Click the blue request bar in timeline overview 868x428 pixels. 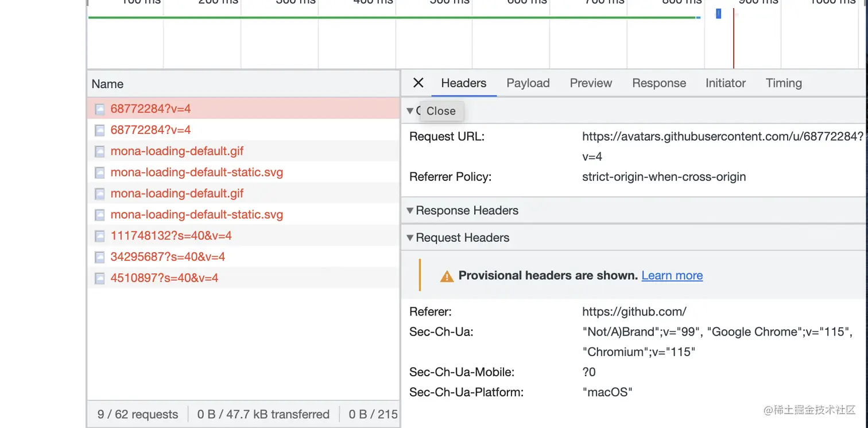718,14
